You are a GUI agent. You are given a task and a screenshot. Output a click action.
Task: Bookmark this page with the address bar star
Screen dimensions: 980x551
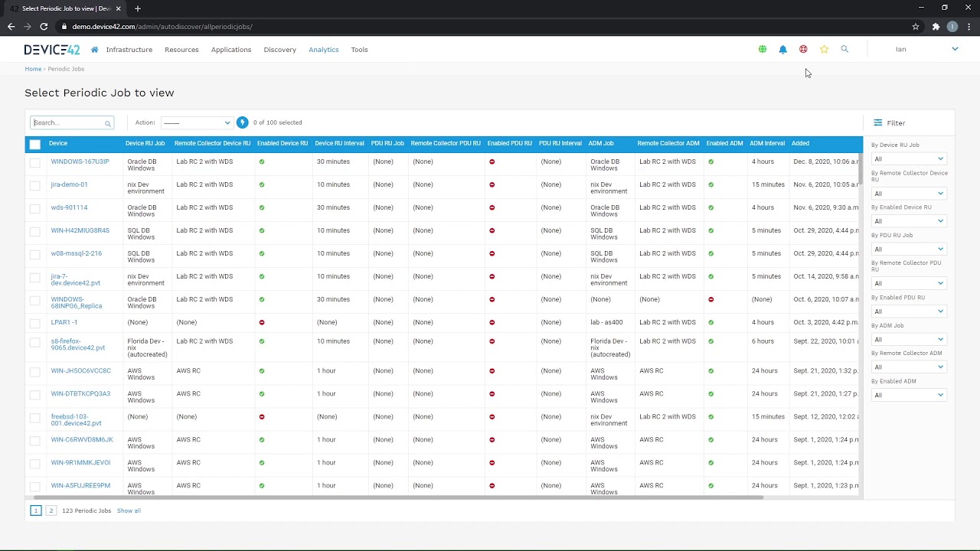tap(916, 27)
